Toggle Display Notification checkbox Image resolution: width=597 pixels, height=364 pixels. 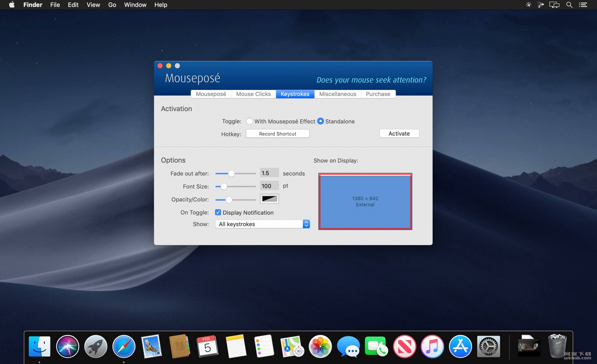tap(218, 212)
